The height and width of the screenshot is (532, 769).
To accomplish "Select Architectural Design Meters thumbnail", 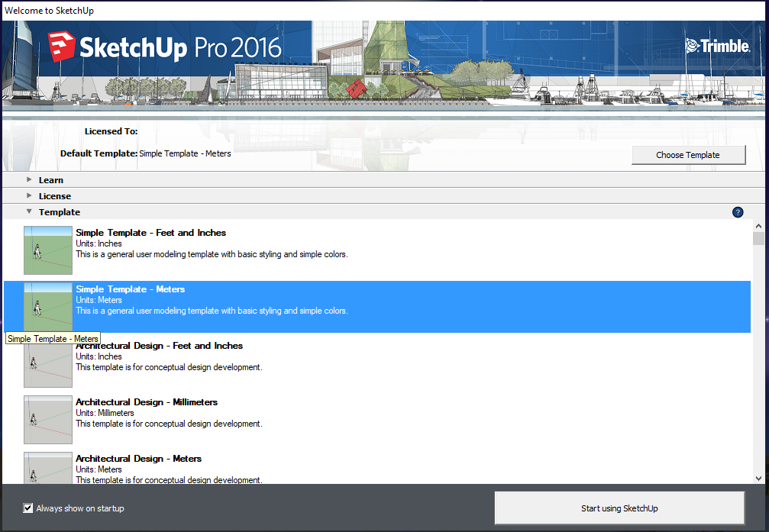I will 48,468.
